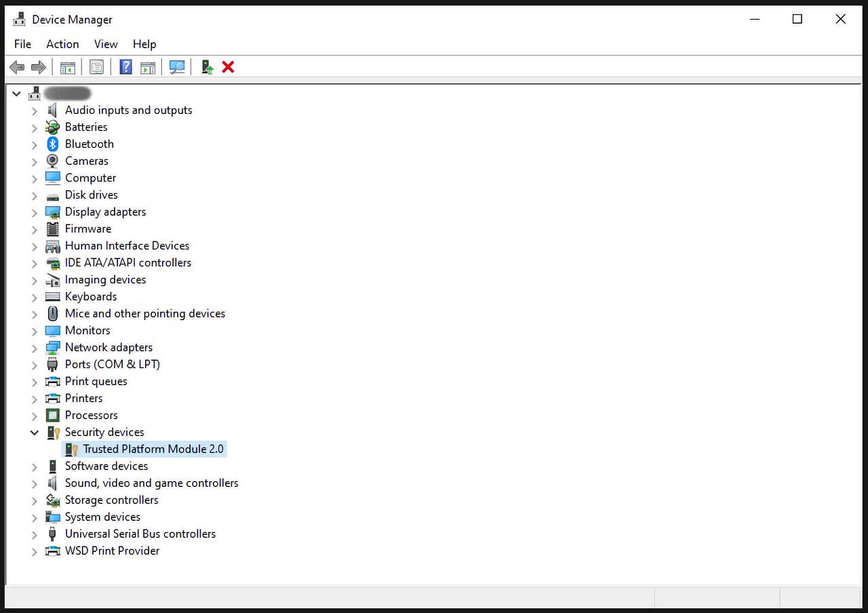Click the red X Uninstall device icon
Screen dimensions: 868x613
228,67
